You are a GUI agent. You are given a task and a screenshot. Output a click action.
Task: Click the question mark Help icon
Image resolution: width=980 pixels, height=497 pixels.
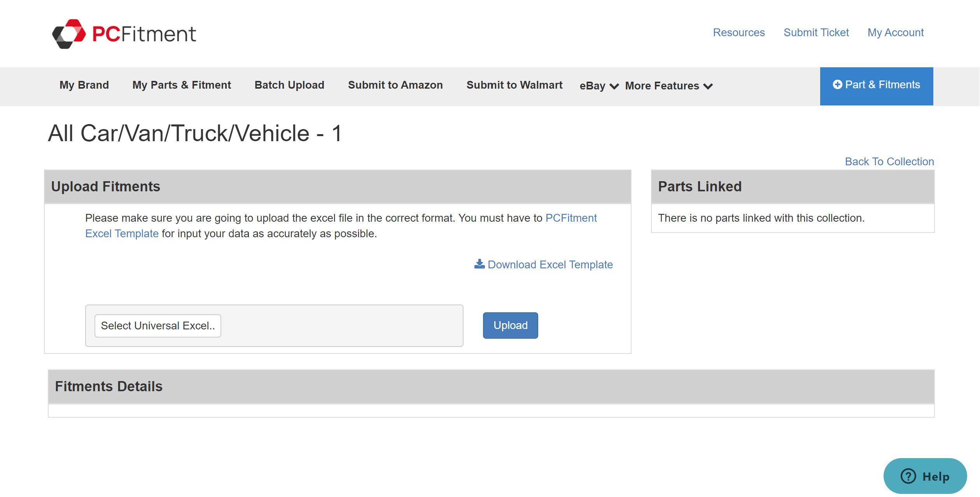908,476
